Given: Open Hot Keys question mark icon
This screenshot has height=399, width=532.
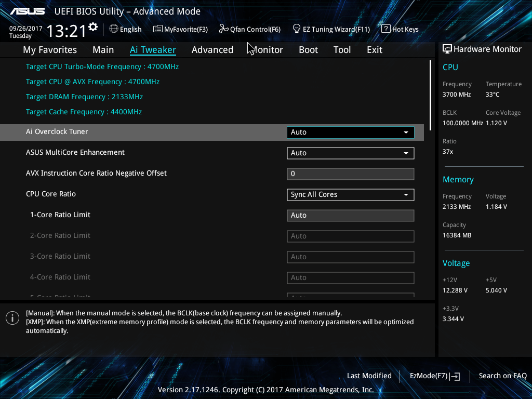Looking at the screenshot, I should 385,29.
